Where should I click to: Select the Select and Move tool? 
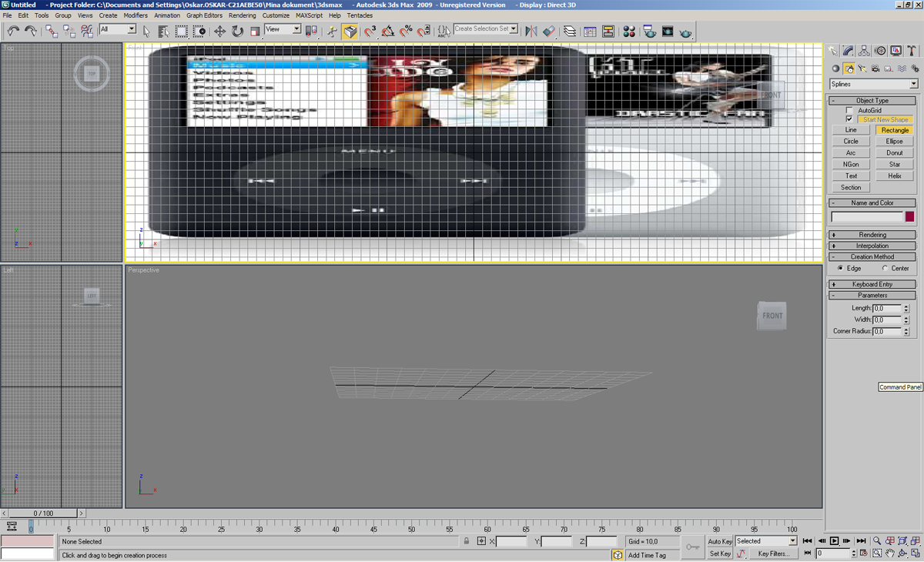(219, 31)
